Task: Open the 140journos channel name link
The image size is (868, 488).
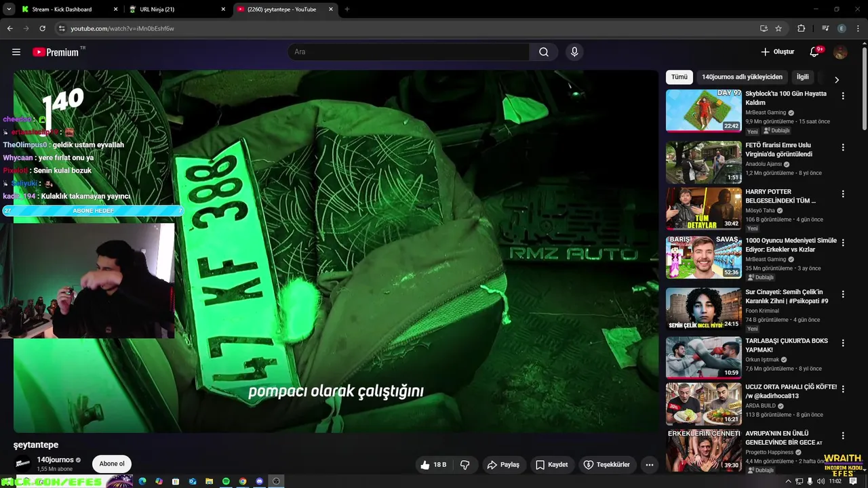Action: click(x=56, y=460)
